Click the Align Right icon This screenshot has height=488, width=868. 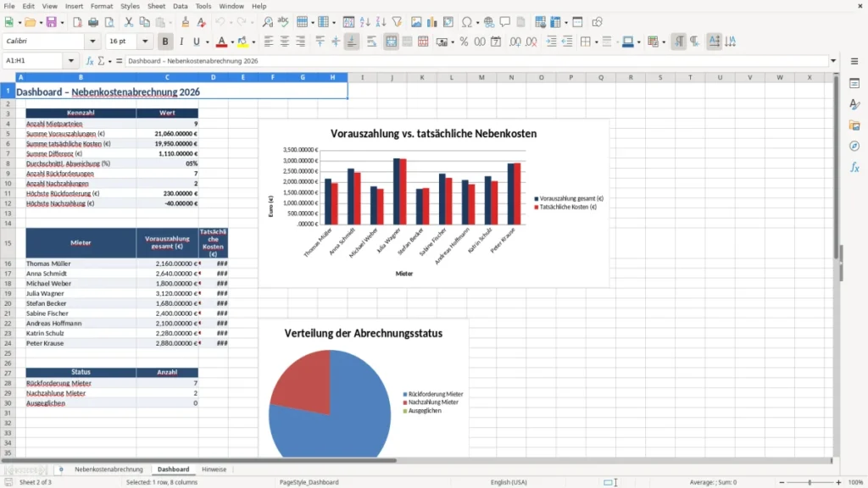pos(301,42)
